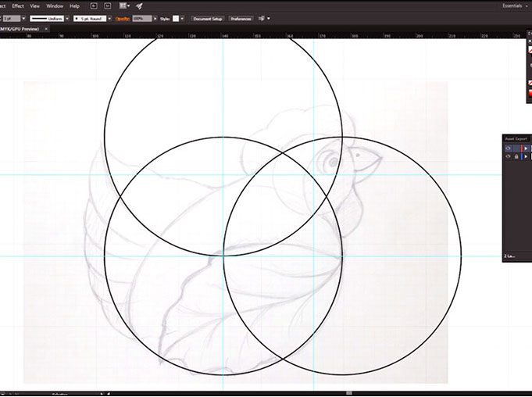The width and height of the screenshot is (532, 397).
Task: Click the Preferences button
Action: pyautogui.click(x=241, y=18)
